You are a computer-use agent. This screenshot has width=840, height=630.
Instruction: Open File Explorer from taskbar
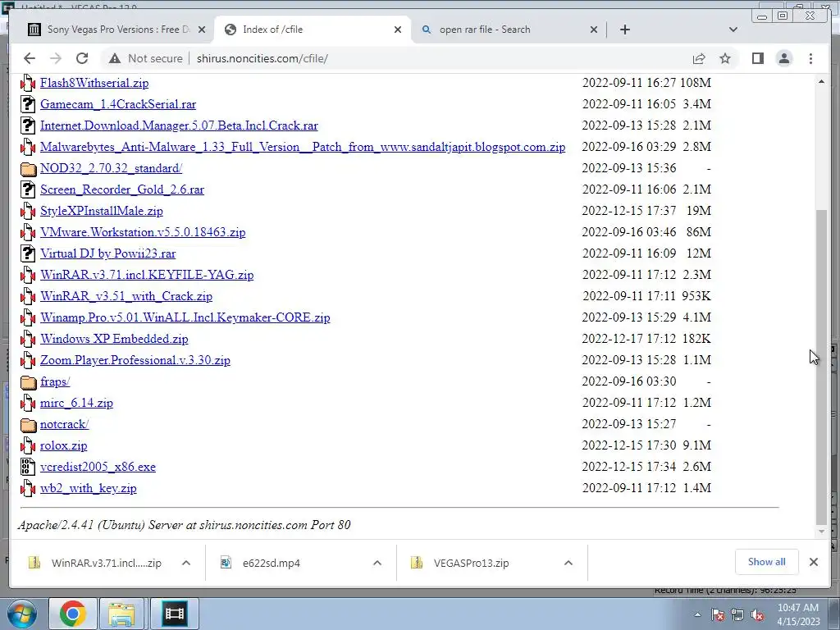click(121, 614)
